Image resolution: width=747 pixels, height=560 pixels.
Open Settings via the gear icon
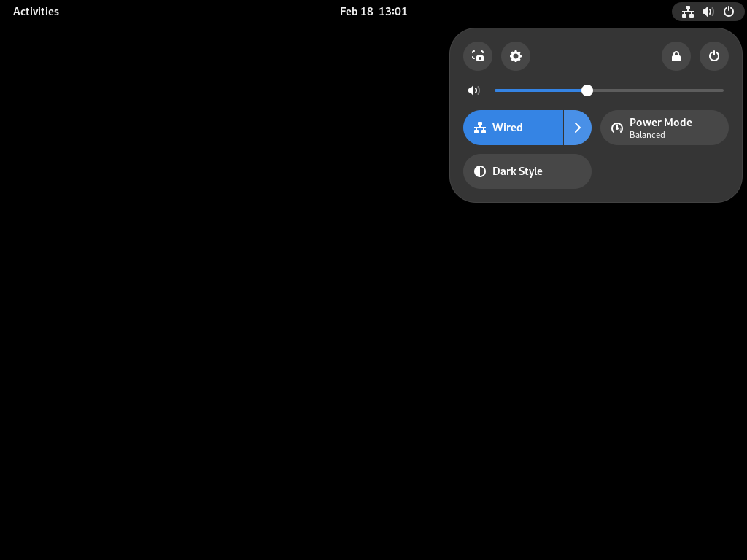point(516,56)
